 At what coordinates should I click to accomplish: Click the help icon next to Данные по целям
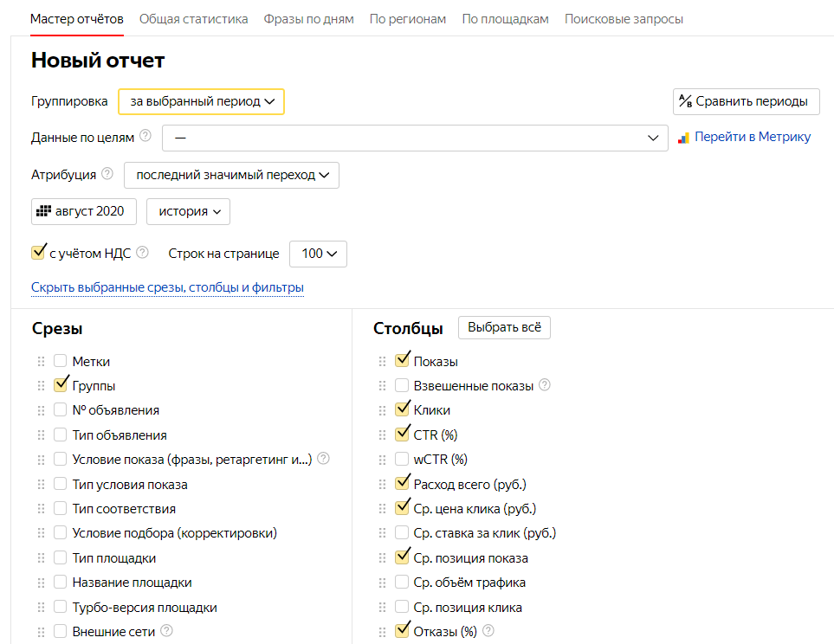click(145, 136)
